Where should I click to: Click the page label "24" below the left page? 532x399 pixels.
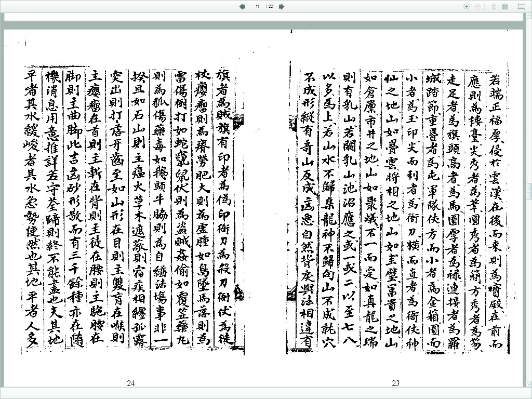pyautogui.click(x=131, y=383)
